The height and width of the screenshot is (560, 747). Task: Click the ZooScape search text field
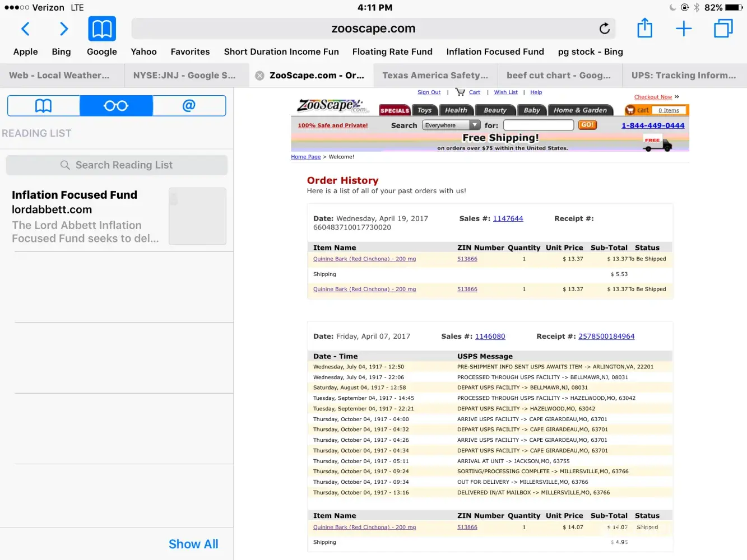[538, 125]
